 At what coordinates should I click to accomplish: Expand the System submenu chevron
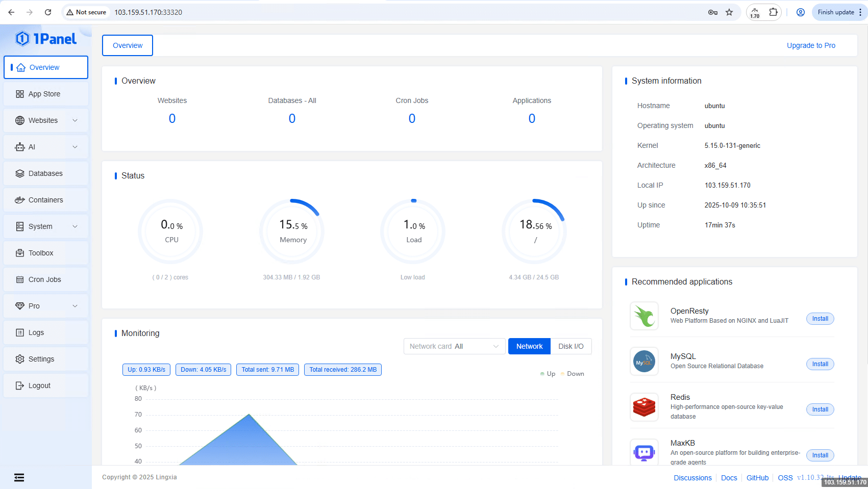coord(75,226)
